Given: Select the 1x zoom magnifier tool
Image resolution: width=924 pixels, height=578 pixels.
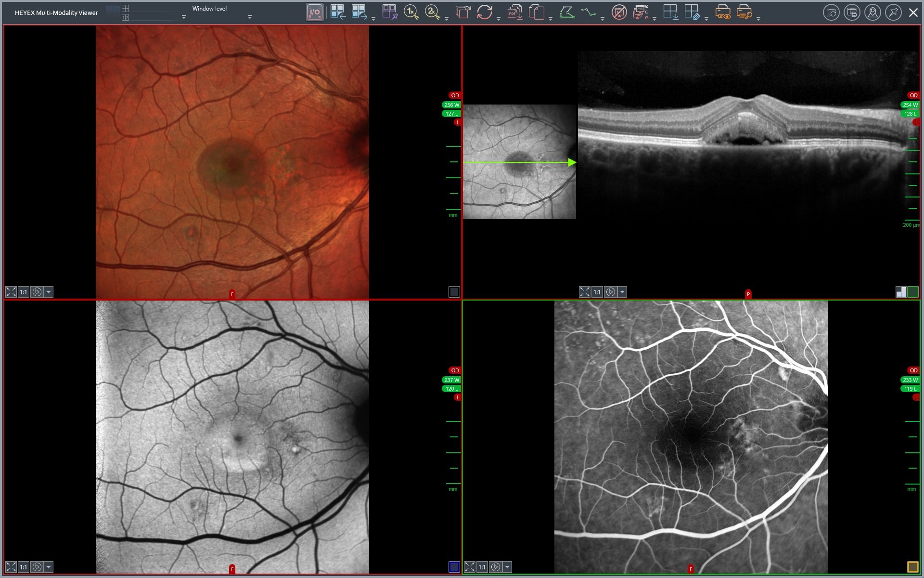Looking at the screenshot, I should (x=411, y=13).
